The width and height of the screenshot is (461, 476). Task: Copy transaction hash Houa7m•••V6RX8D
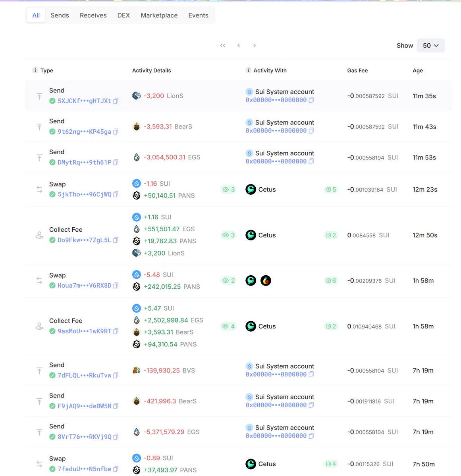(x=116, y=286)
